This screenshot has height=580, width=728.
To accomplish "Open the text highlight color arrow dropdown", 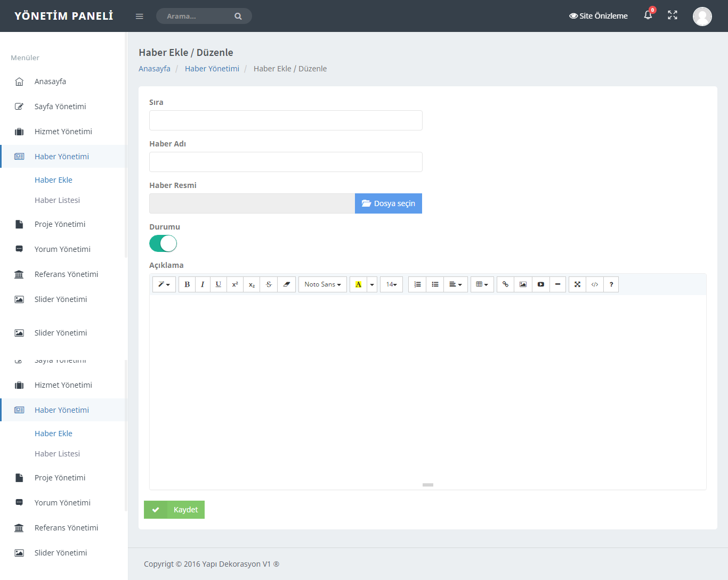I will 372,284.
